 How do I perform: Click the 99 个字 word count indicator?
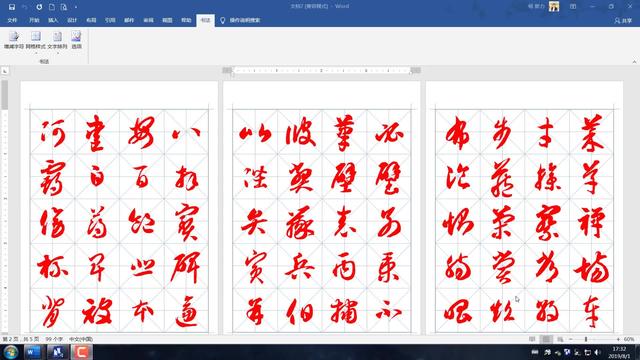tap(54, 339)
